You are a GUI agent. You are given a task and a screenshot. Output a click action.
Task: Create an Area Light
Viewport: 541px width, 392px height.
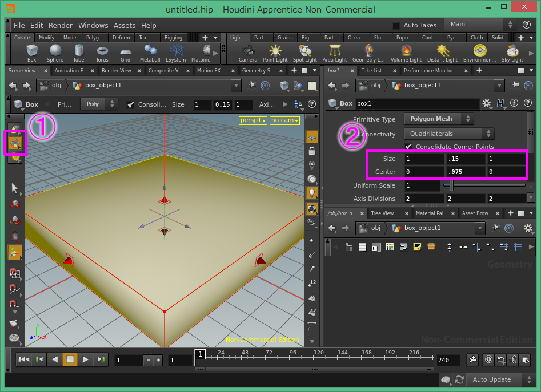335,54
